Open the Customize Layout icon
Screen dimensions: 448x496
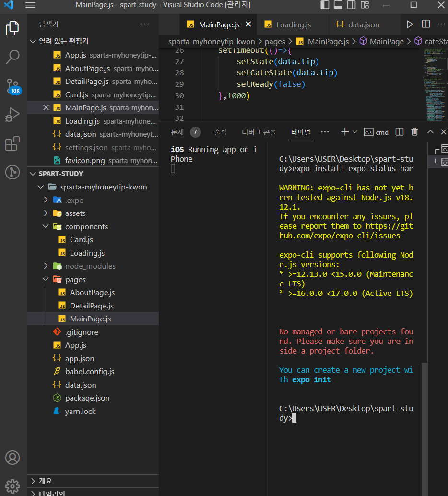tap(365, 5)
